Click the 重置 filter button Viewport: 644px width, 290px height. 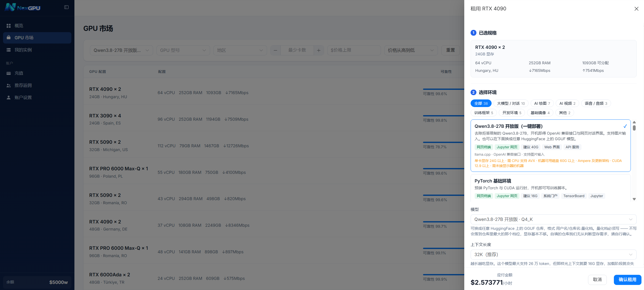point(450,50)
